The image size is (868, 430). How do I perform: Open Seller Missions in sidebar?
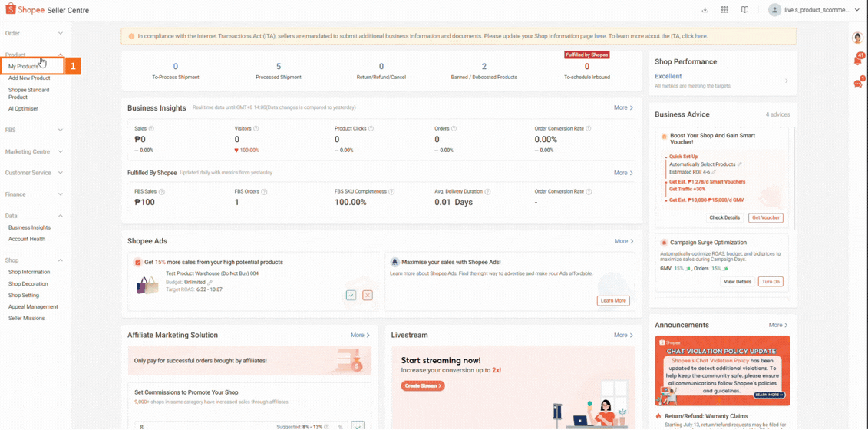click(x=27, y=318)
